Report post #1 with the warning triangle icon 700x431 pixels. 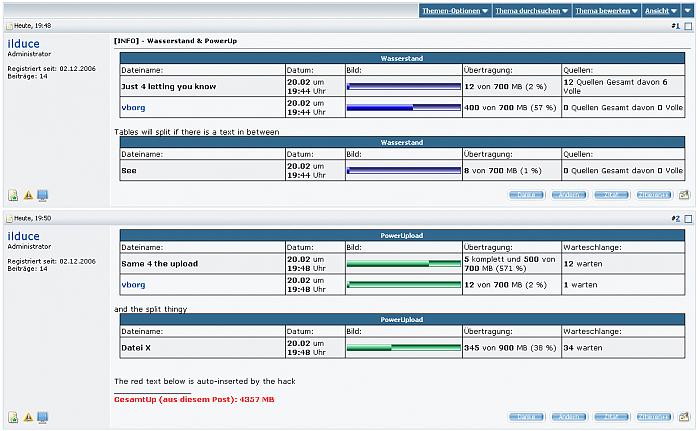pyautogui.click(x=28, y=196)
